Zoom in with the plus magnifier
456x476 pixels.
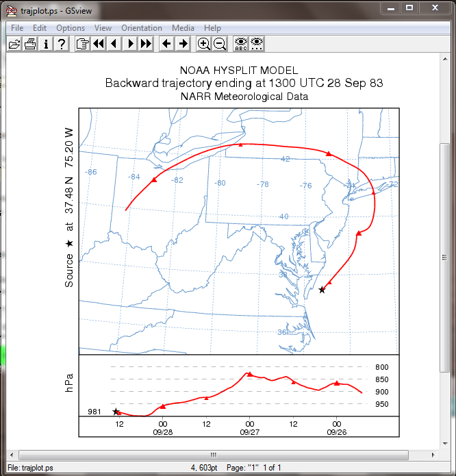coord(203,44)
